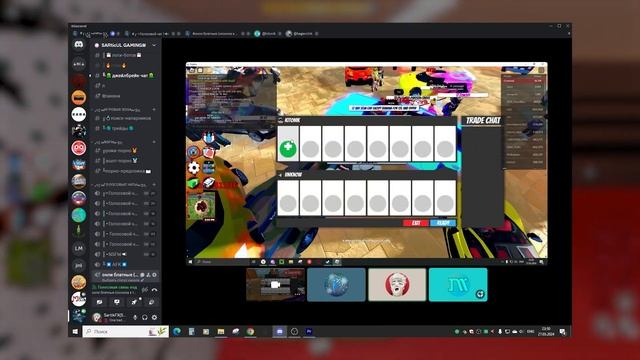Viewport: 640px width, 360px height.
Task: Disconnect from the voice call
Action: [x=154, y=289]
